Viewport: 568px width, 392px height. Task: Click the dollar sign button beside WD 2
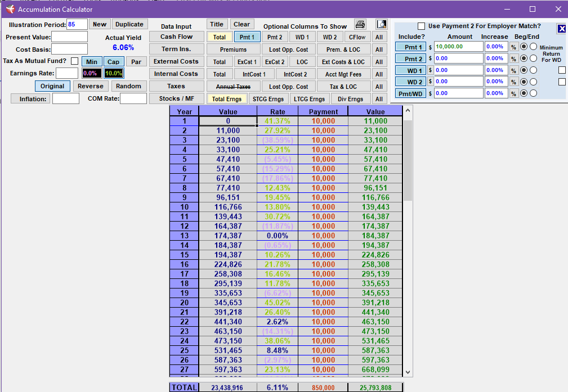tap(431, 82)
